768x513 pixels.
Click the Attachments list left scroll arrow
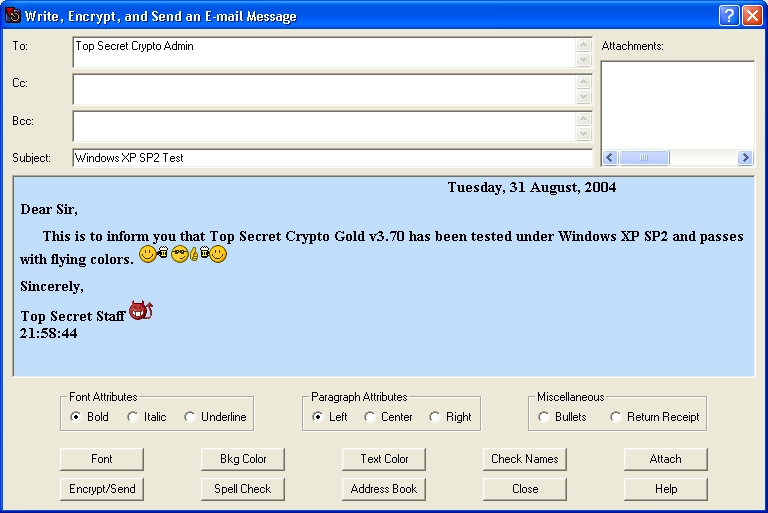tap(610, 158)
